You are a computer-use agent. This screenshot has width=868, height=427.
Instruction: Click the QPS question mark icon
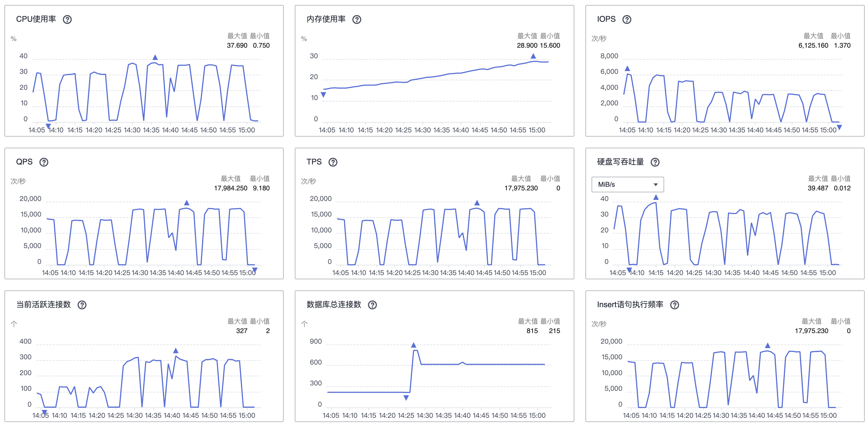click(x=44, y=162)
